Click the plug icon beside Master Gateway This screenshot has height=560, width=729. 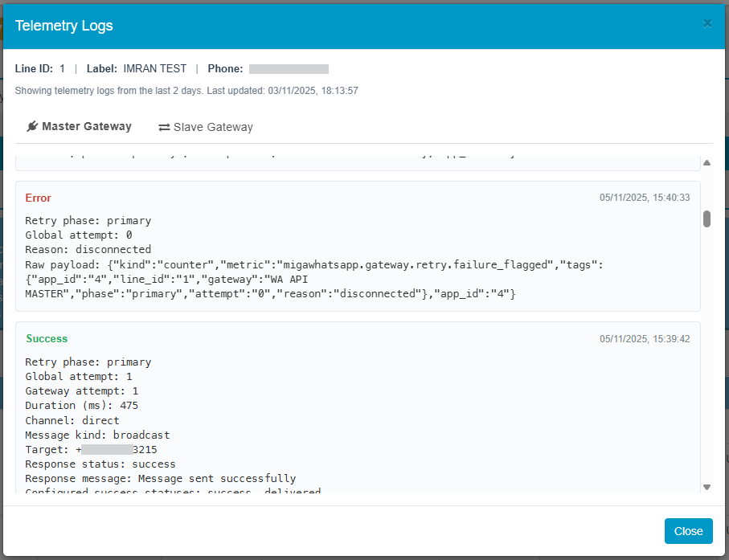(32, 127)
